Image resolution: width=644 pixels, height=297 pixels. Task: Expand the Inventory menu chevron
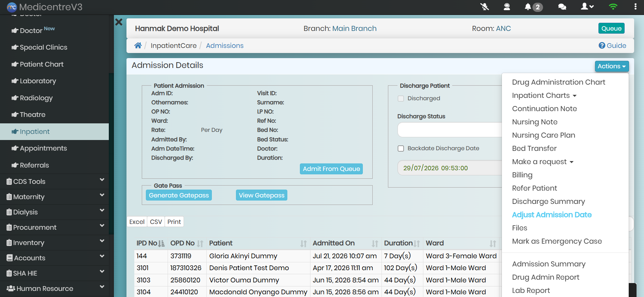tap(102, 241)
